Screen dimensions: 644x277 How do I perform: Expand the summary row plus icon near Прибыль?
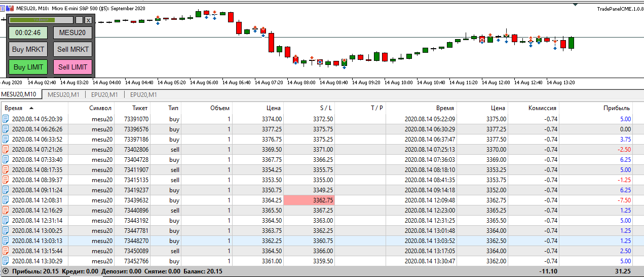pyautogui.click(x=5, y=271)
